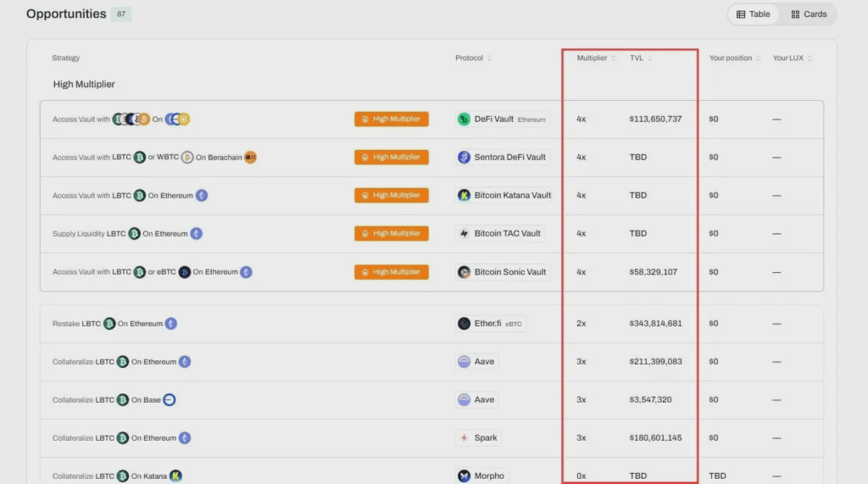Click 2x multiplier in Ether.fi row
Screen dimensions: 868x484
(581, 324)
